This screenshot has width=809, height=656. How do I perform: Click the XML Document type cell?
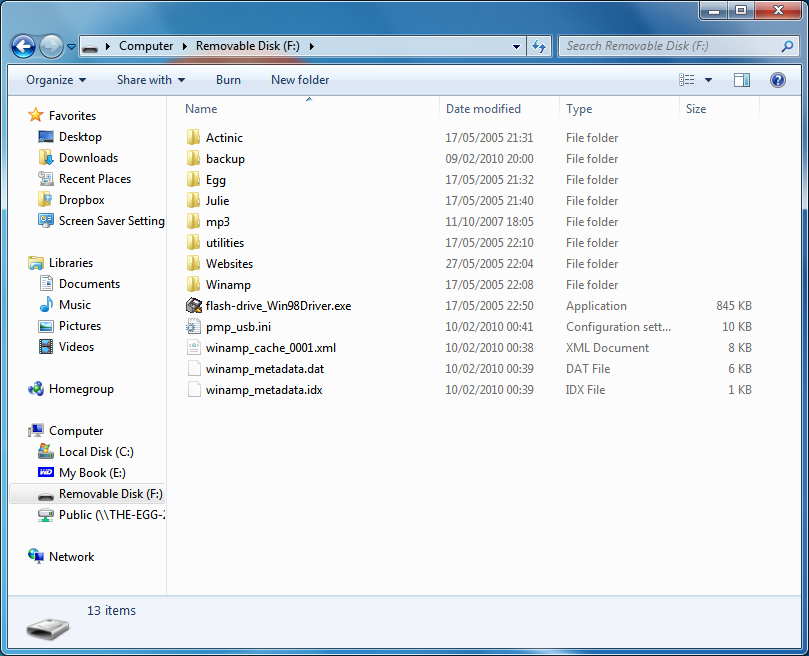(x=607, y=348)
